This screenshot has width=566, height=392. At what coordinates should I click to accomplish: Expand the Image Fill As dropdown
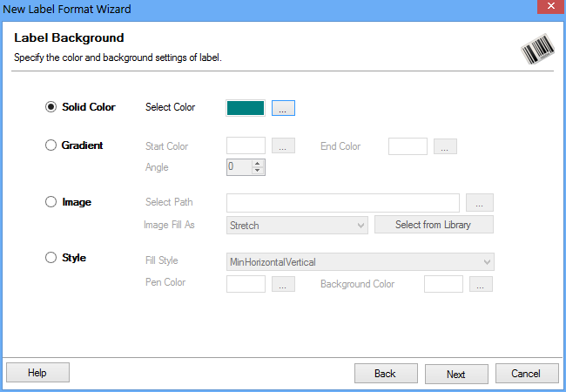coord(297,225)
